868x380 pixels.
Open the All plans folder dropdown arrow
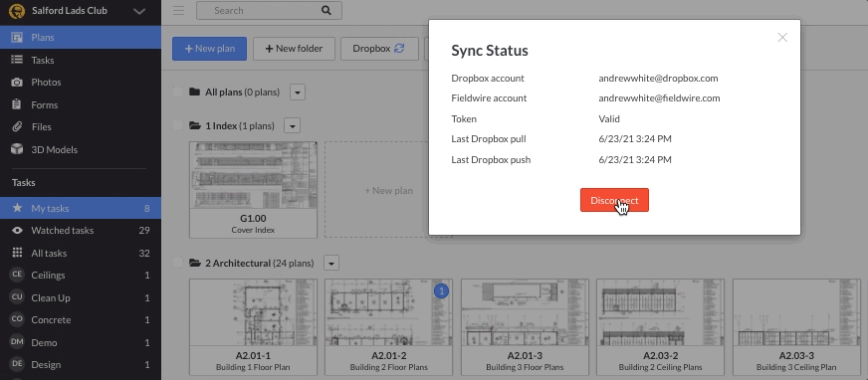(x=298, y=93)
